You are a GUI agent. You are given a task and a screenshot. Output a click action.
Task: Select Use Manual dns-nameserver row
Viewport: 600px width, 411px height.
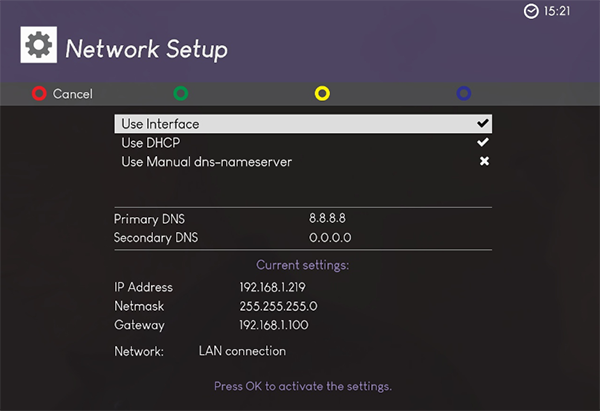point(303,161)
